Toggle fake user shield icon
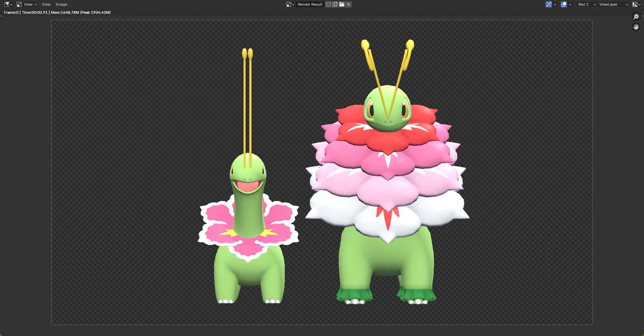Image resolution: width=644 pixels, height=336 pixels. pos(328,4)
